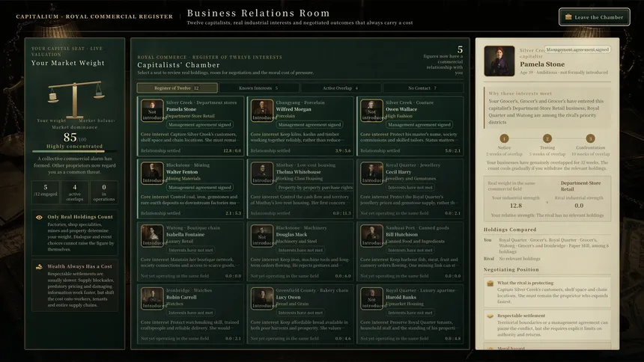Click Isabella Fontaine's Interests have not met tag

point(190,250)
